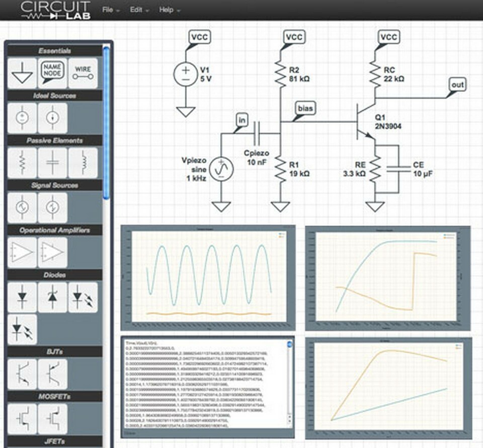Select the Q1 2N3904 transistor

(x=366, y=122)
